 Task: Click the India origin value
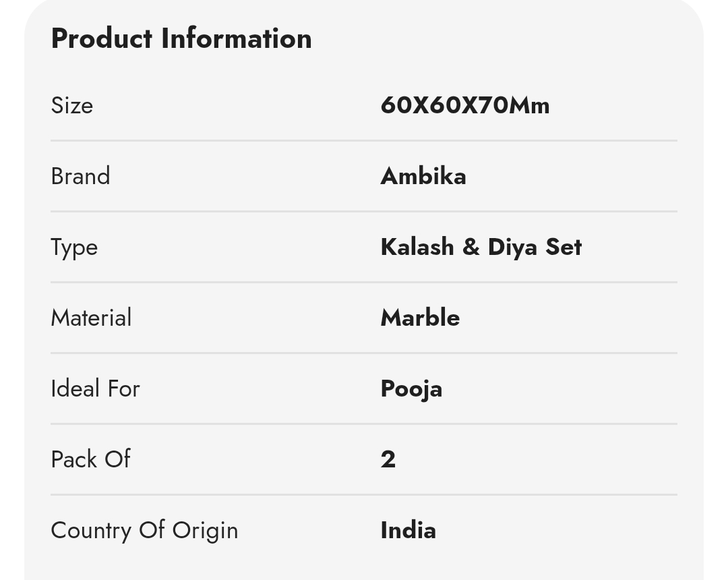[408, 530]
